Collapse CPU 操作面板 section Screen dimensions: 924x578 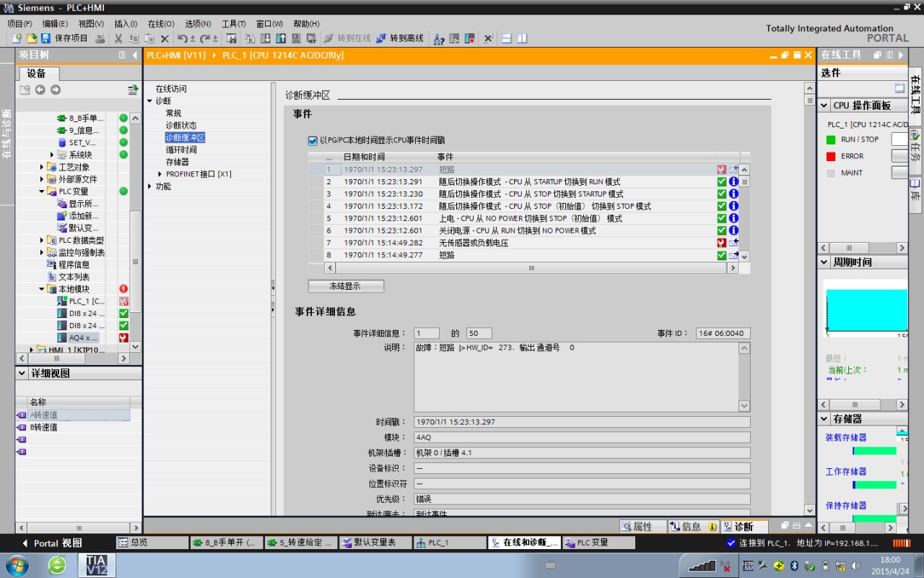824,105
